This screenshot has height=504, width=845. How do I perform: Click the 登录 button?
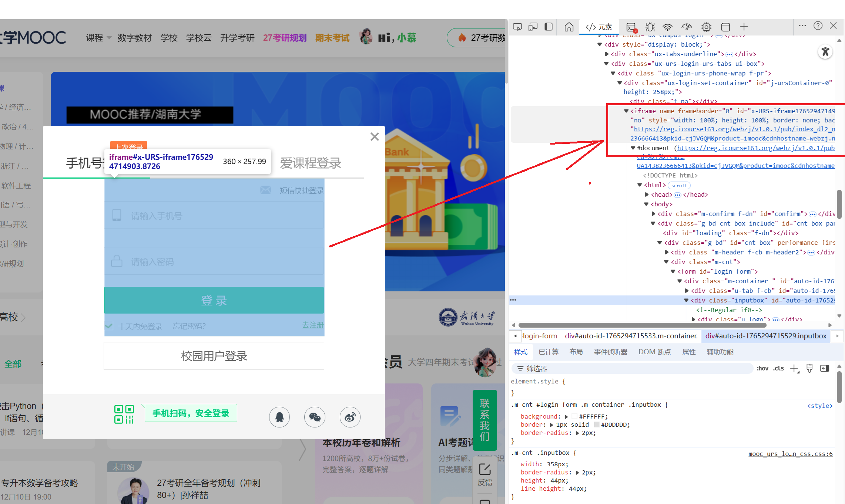[214, 300]
